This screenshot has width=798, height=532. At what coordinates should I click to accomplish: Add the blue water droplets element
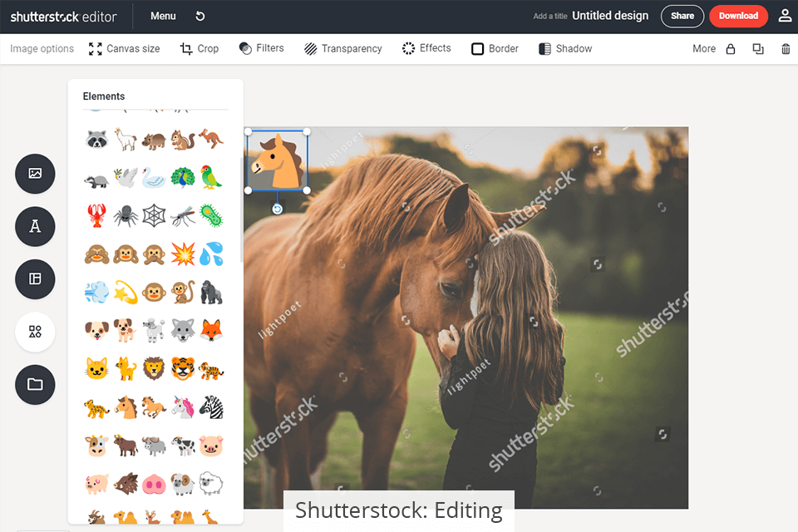210,254
